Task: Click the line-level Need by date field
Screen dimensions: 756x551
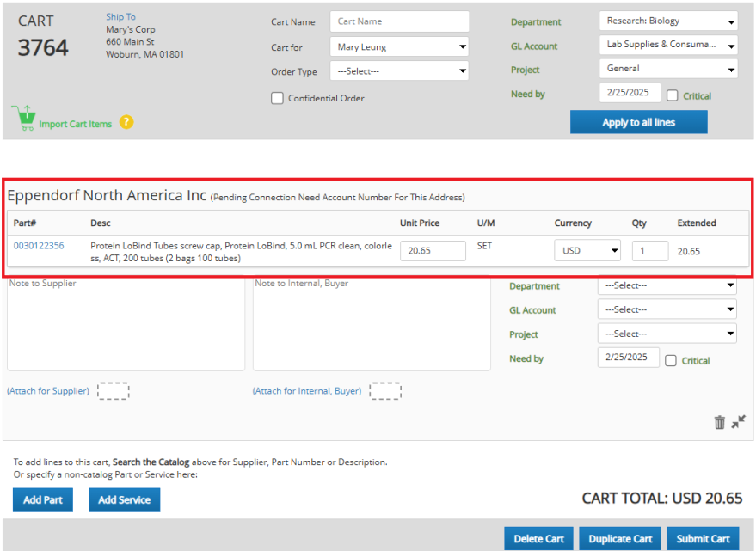Action: [628, 358]
